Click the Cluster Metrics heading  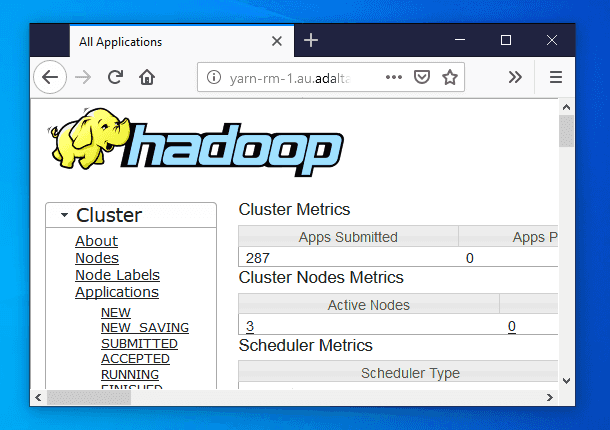294,209
